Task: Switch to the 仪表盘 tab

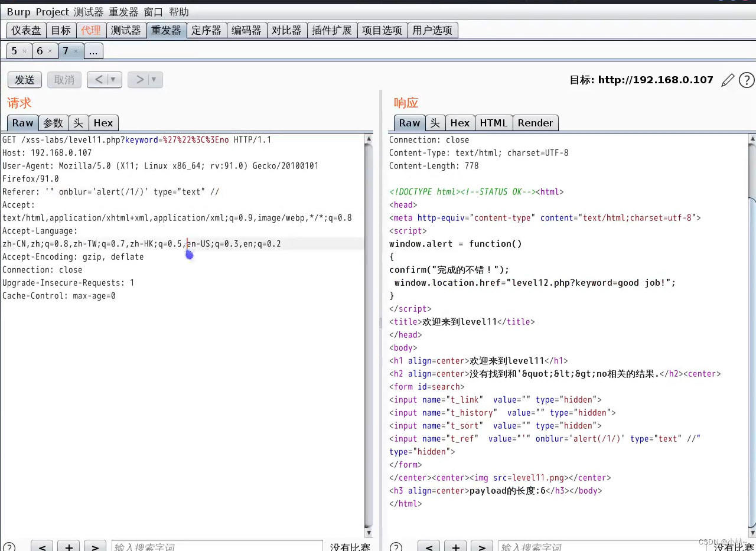Action: pyautogui.click(x=26, y=30)
